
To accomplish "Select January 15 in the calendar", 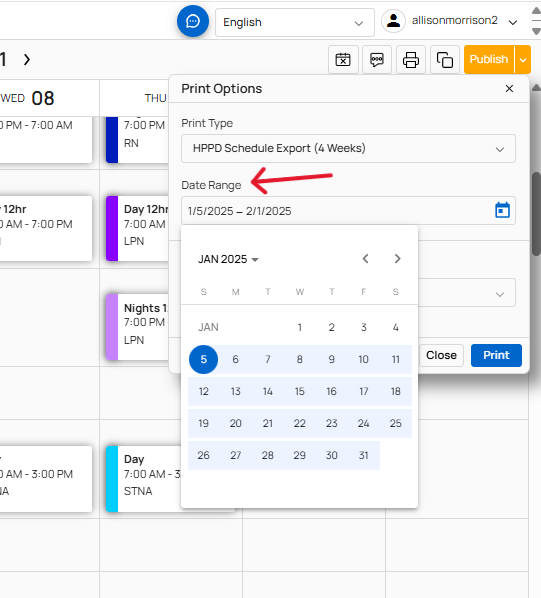I will point(299,391).
